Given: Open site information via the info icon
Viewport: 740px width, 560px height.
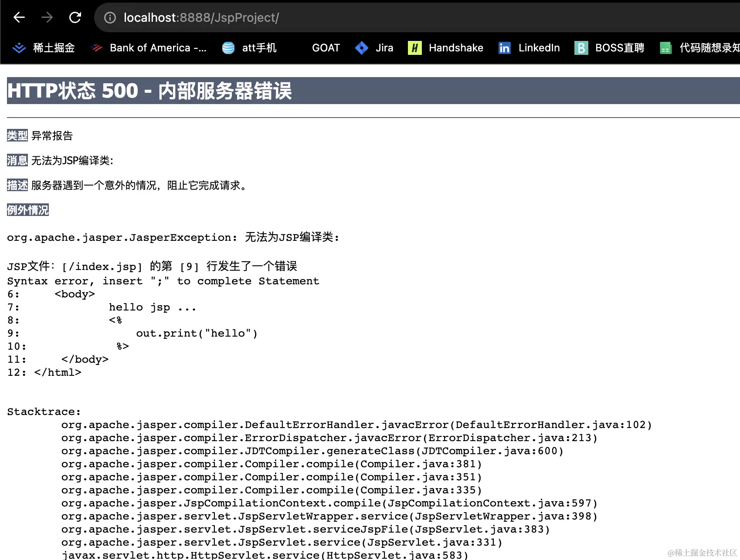Looking at the screenshot, I should click(110, 17).
